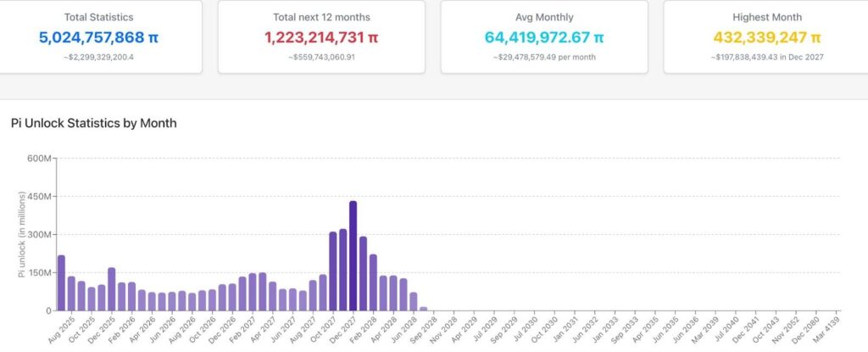
Task: Click the 5,024,757,868 π total value
Action: tap(98, 37)
